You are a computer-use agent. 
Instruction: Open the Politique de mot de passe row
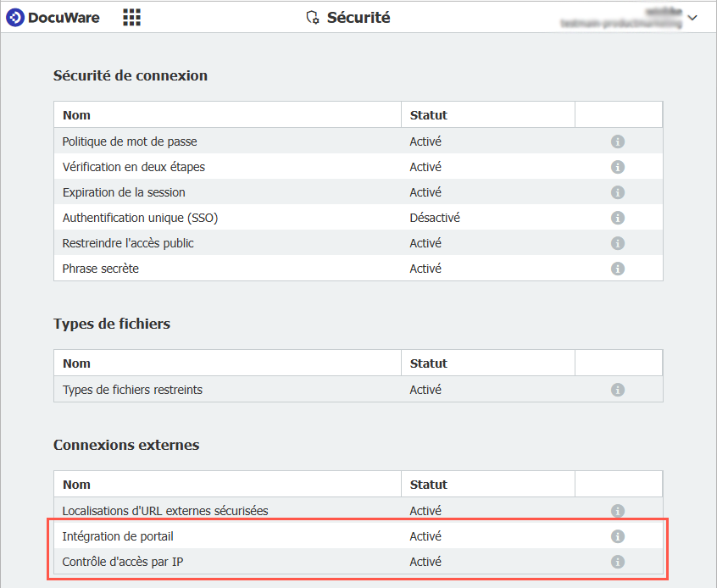130,141
